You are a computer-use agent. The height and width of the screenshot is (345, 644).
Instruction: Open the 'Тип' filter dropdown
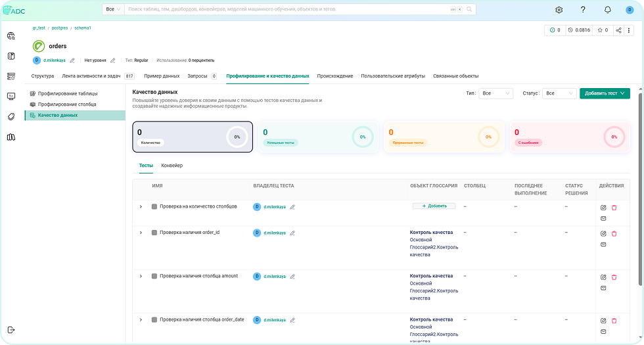495,93
